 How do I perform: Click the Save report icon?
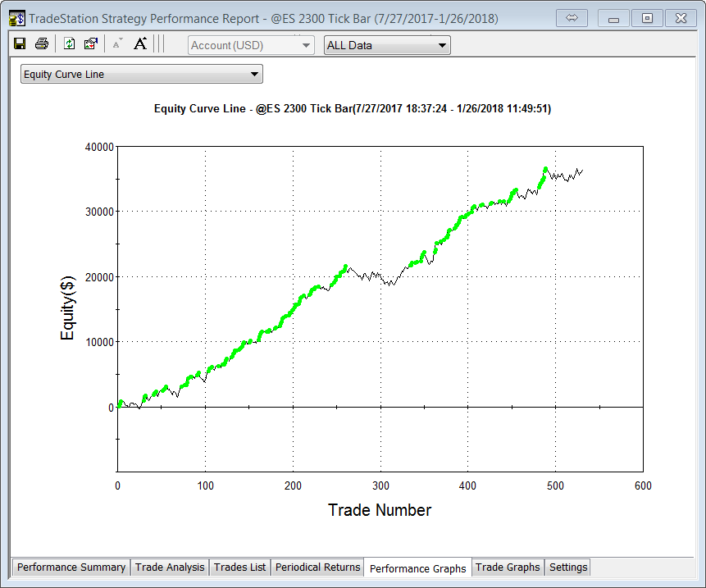click(20, 44)
